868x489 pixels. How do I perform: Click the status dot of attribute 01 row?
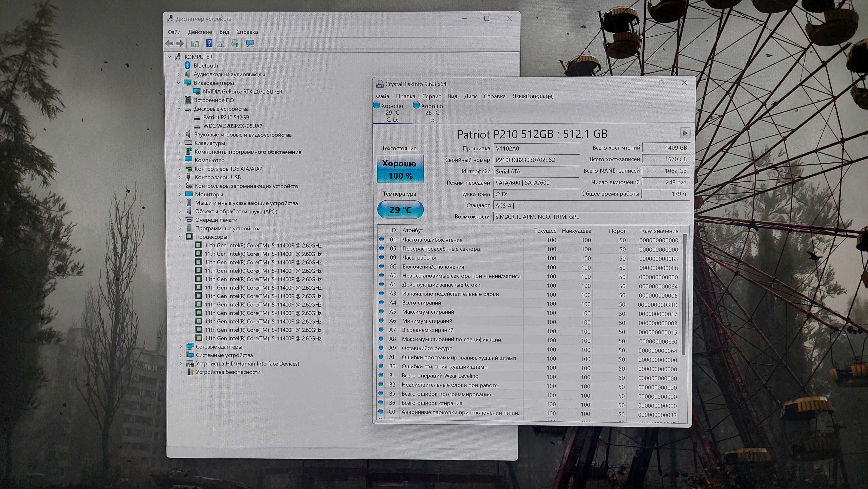click(381, 239)
